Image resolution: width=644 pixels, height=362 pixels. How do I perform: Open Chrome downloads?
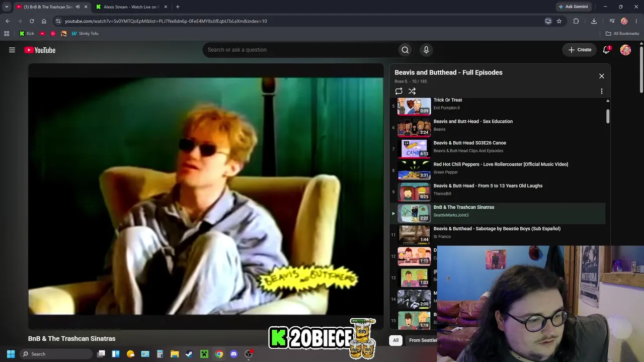[594, 21]
